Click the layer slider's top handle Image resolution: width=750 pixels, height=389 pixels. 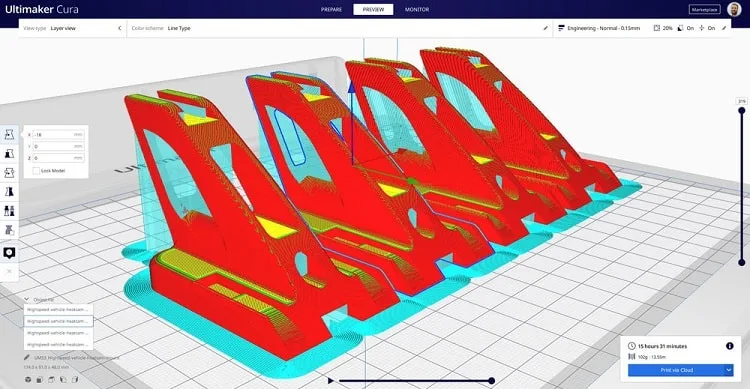pyautogui.click(x=741, y=111)
